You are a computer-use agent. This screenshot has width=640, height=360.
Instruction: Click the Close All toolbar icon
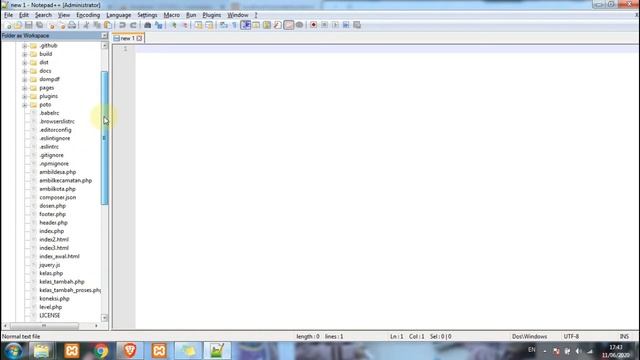(62, 25)
